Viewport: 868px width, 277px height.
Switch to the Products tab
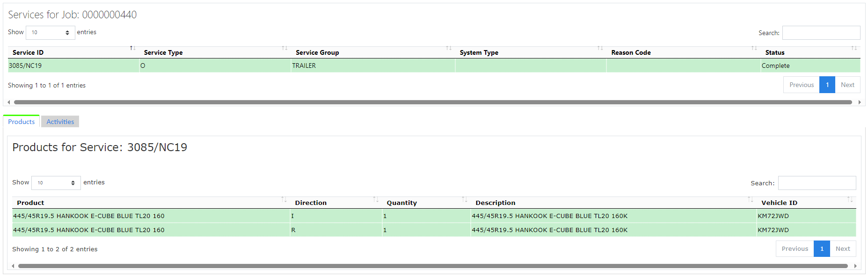pos(22,122)
